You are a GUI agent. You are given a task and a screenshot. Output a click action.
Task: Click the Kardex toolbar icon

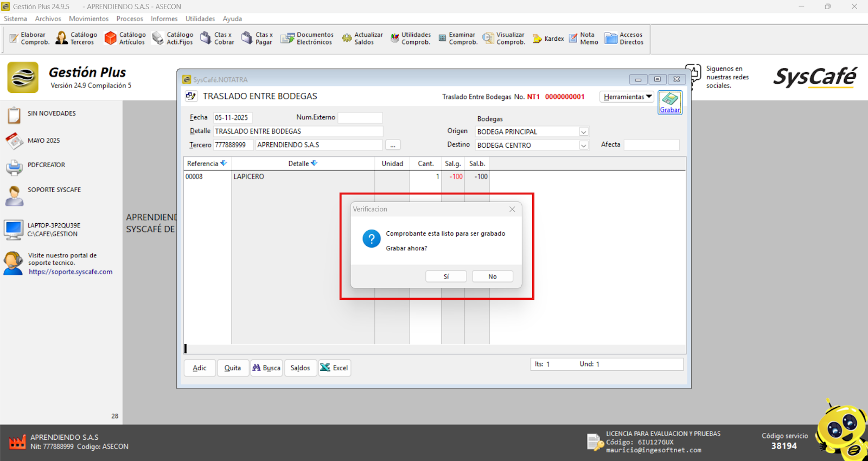point(548,39)
